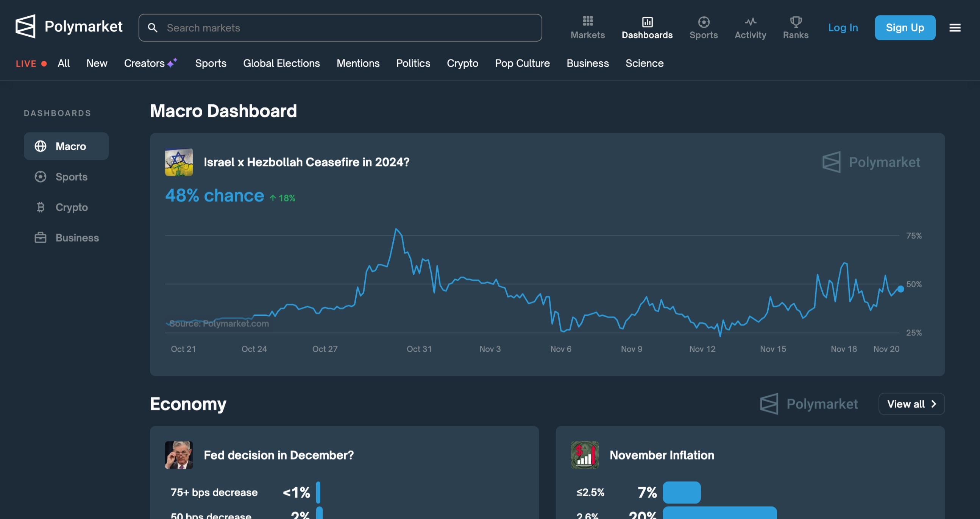Click the Polymarket logo icon
Image resolution: width=980 pixels, height=519 pixels.
[25, 26]
